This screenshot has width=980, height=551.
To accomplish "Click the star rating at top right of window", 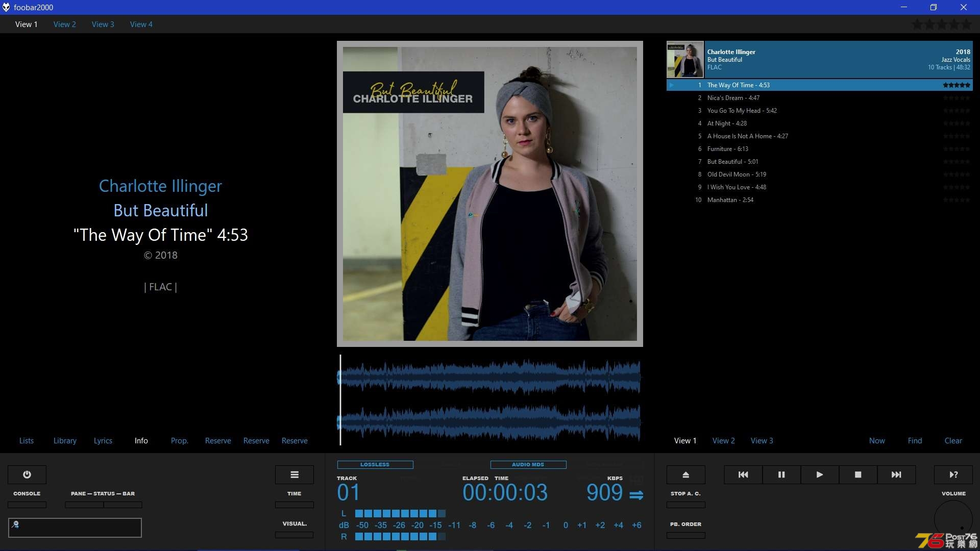I will click(x=942, y=24).
